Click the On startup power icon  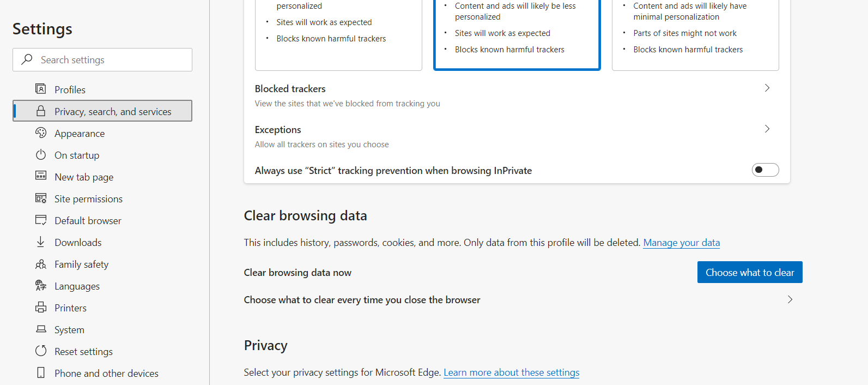tap(40, 155)
